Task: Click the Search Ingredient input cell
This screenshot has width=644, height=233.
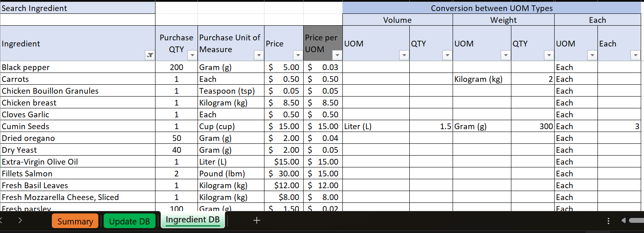Action: pos(78,20)
